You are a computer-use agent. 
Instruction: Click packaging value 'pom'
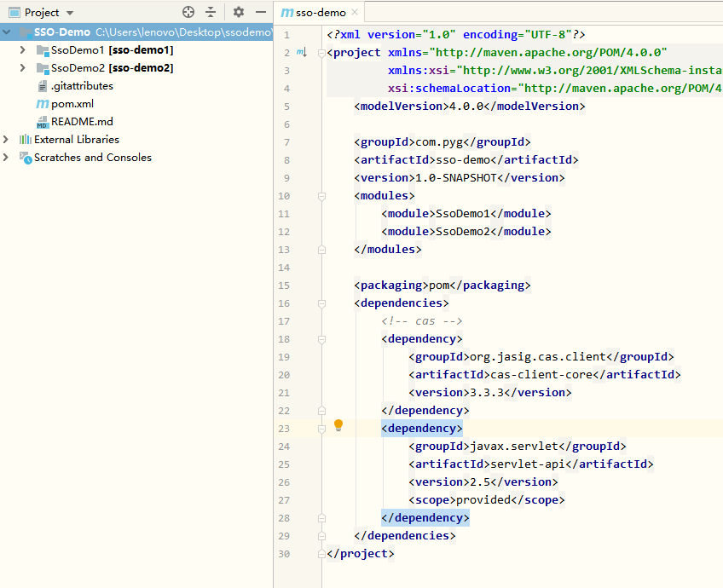[x=439, y=285]
